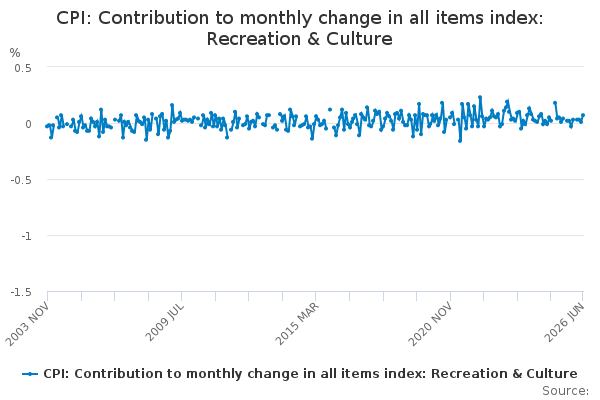Click the -1 y-axis value label
This screenshot has width=600, height=400.
pyautogui.click(x=26, y=236)
